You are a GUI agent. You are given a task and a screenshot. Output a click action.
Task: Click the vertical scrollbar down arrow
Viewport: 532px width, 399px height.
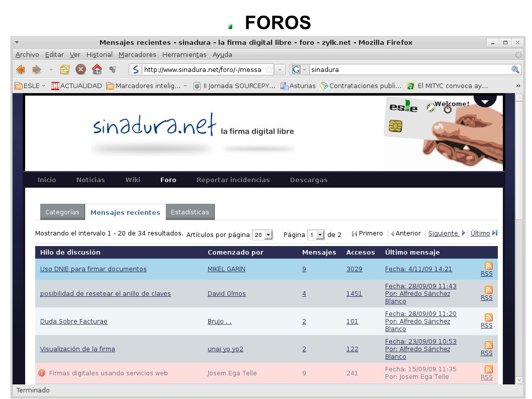point(519,380)
